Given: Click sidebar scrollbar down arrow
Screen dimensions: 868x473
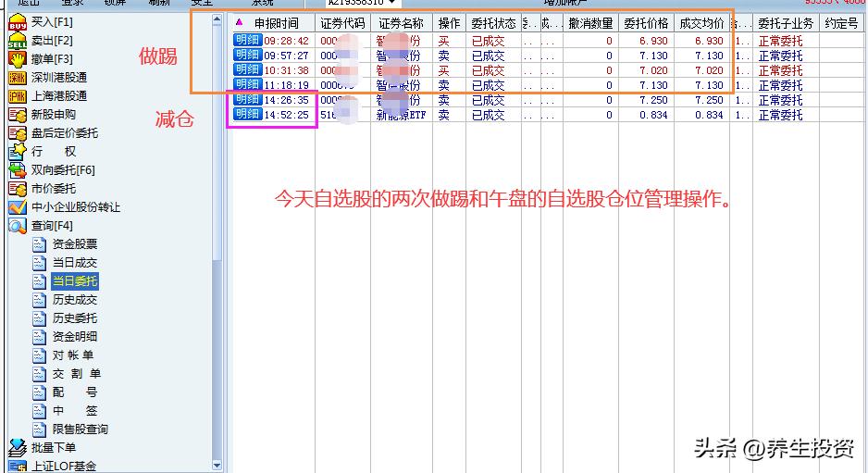Looking at the screenshot, I should click(x=217, y=466).
